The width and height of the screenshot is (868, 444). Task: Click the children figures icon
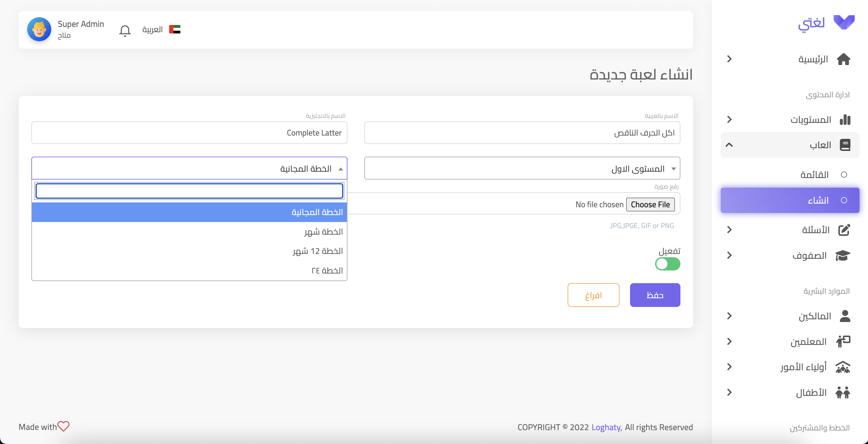pyautogui.click(x=843, y=392)
